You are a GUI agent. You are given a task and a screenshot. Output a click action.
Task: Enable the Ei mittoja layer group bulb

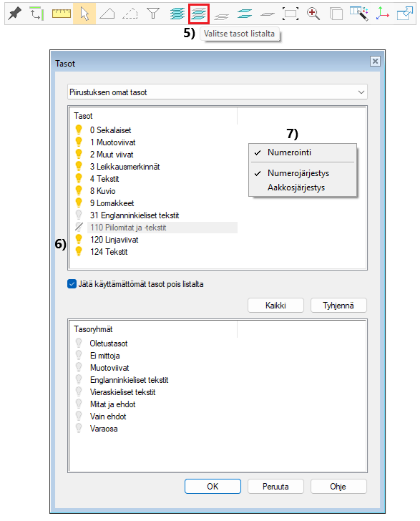click(79, 356)
